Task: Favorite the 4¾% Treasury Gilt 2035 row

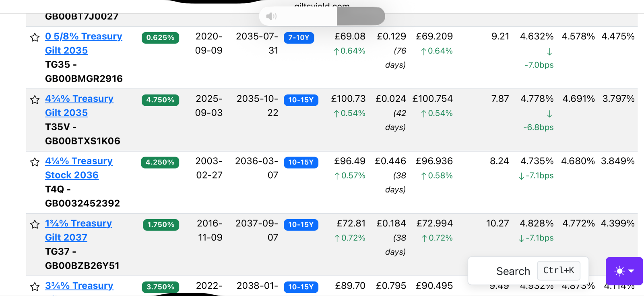Action: [35, 100]
